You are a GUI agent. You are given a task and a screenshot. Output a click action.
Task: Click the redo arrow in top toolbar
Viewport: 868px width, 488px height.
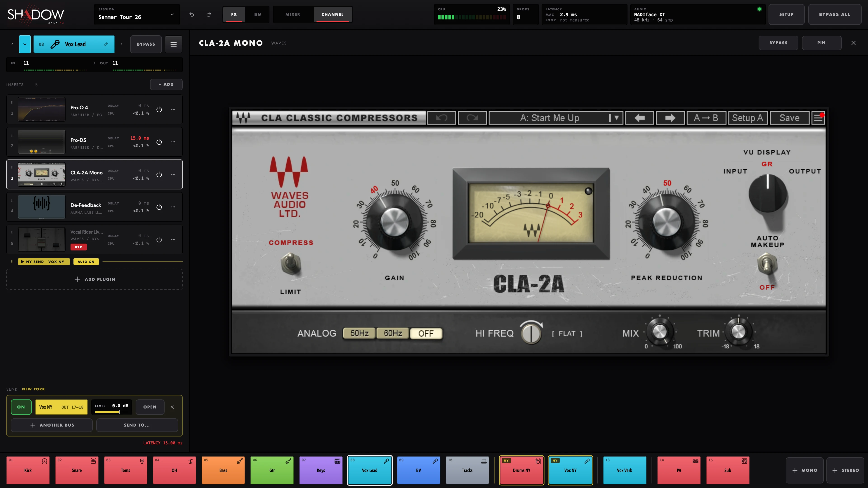coord(209,14)
